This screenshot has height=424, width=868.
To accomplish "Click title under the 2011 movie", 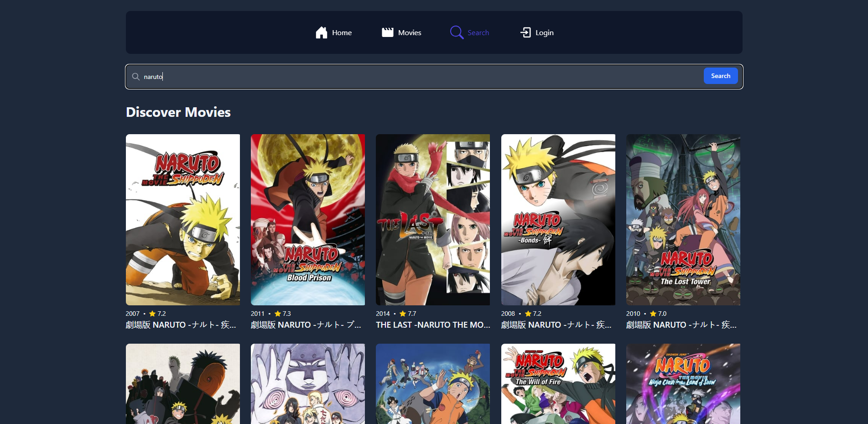I will click(306, 325).
